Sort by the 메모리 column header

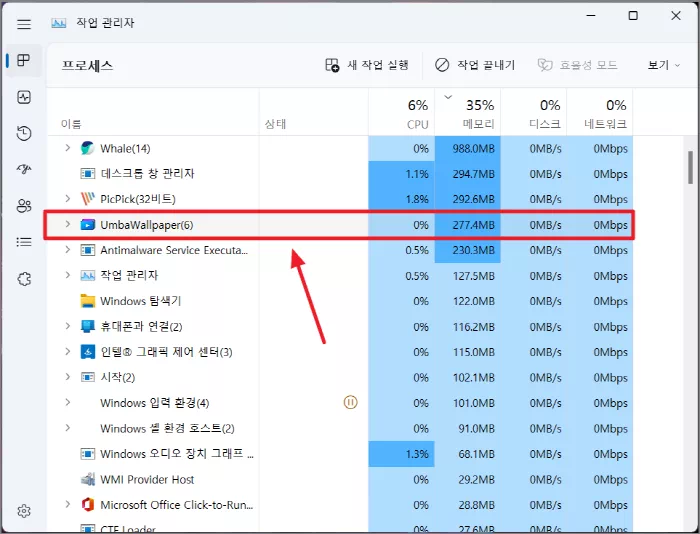click(x=467, y=113)
